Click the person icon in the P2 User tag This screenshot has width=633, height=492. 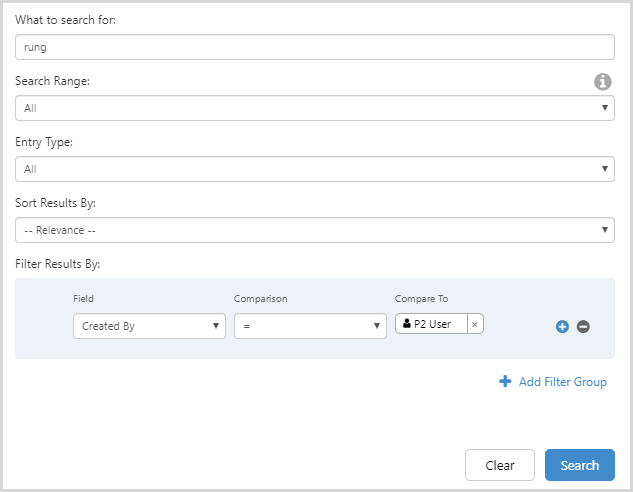(x=407, y=324)
